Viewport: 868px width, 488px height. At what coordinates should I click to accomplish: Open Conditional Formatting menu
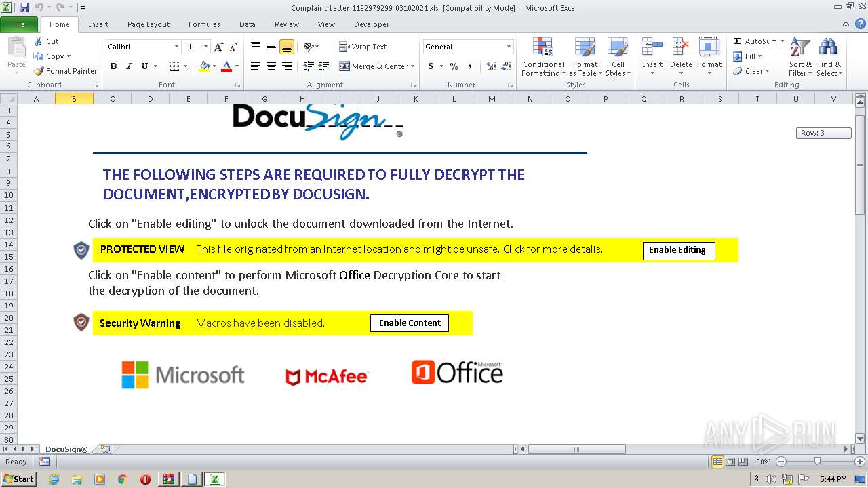(x=543, y=58)
